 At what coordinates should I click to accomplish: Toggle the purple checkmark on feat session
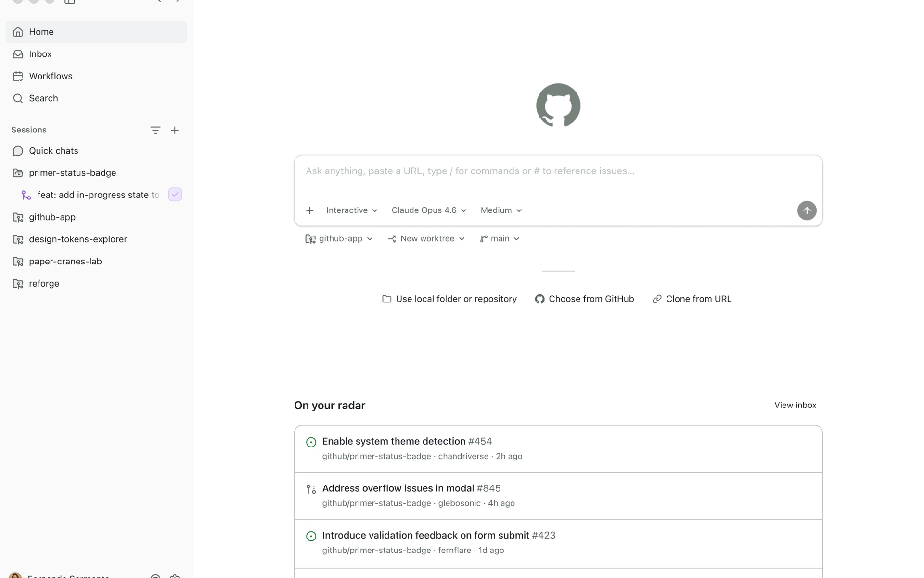175,195
